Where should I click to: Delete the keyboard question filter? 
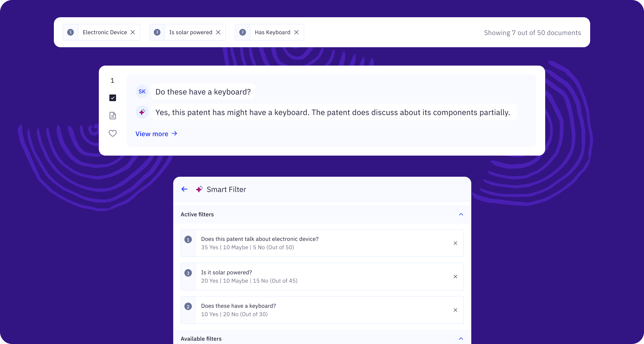point(455,310)
